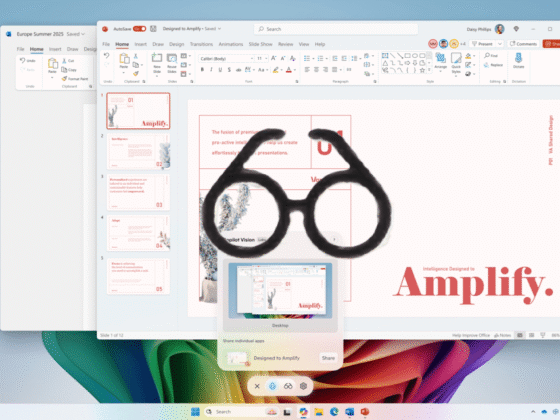Screen dimensions: 560x420
Task: Toggle Bold formatting
Action: [x=202, y=70]
